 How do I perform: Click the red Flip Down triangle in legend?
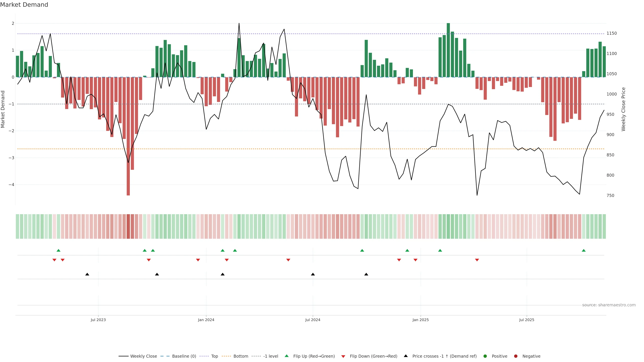click(343, 356)
